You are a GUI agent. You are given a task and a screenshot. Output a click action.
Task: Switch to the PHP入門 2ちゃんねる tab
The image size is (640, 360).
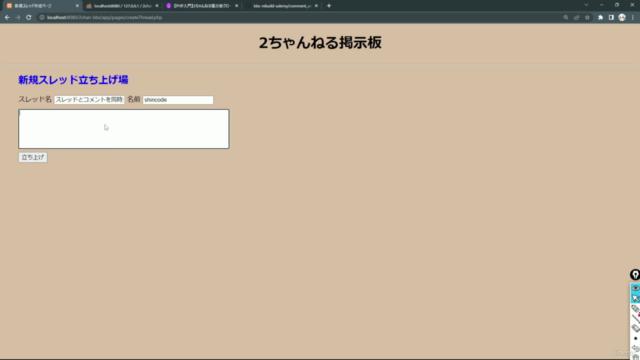[x=202, y=6]
